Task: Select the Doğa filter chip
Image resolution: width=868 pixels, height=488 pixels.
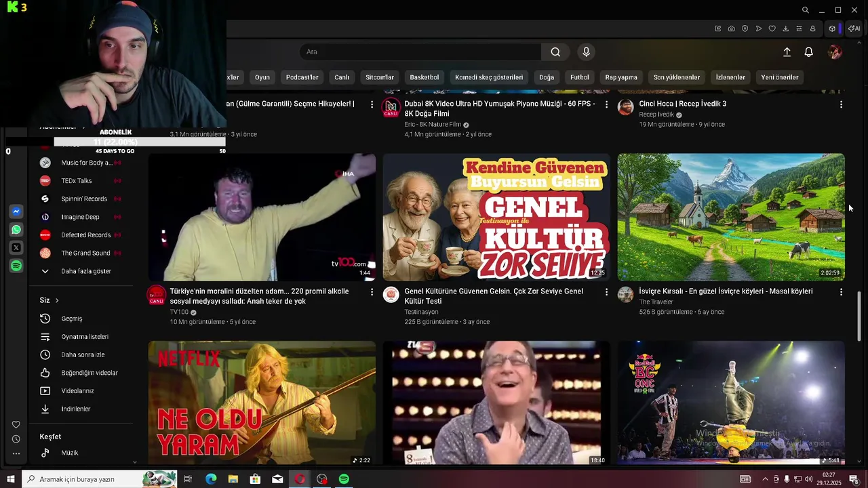Action: click(x=547, y=77)
